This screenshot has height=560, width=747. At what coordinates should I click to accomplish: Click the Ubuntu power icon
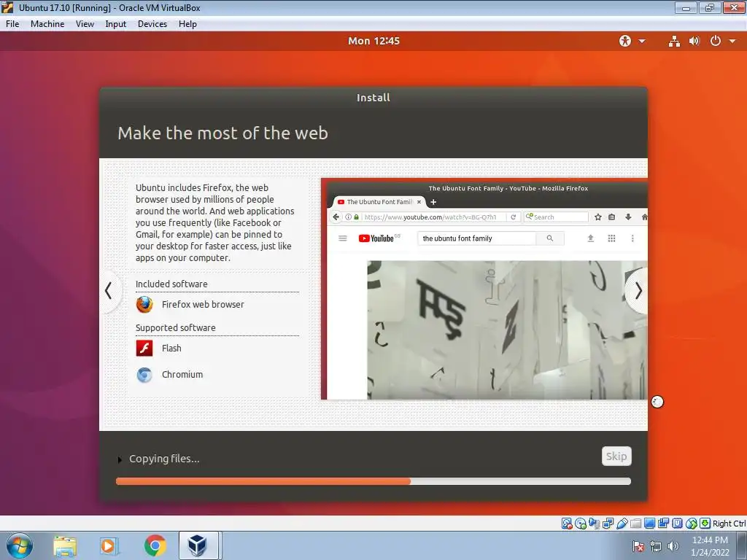[x=715, y=41]
